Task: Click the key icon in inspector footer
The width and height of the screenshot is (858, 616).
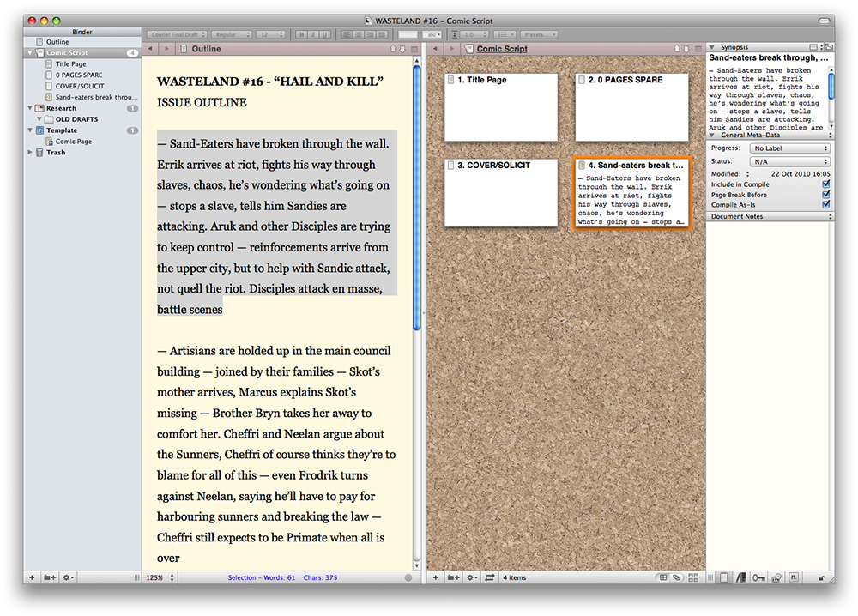Action: pos(758,577)
